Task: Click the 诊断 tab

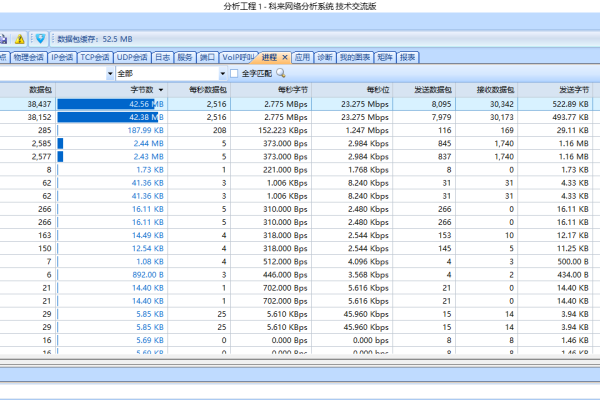Action: point(325,58)
